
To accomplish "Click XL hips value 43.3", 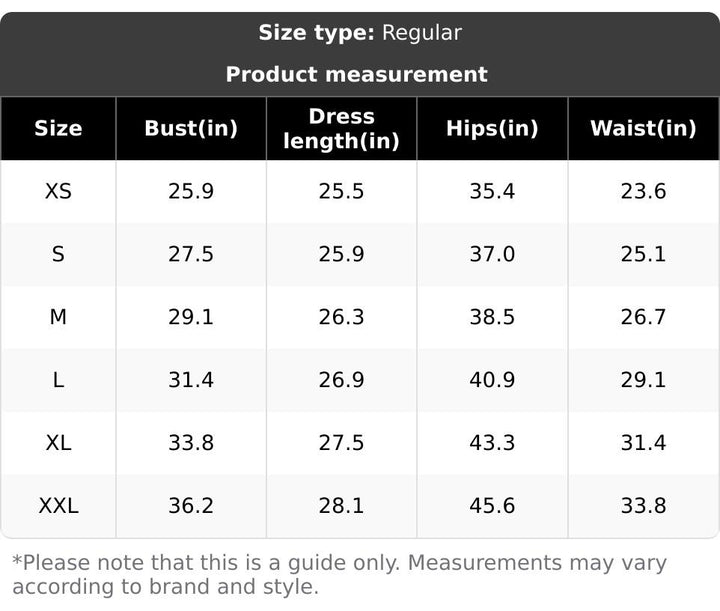I will (x=492, y=443).
